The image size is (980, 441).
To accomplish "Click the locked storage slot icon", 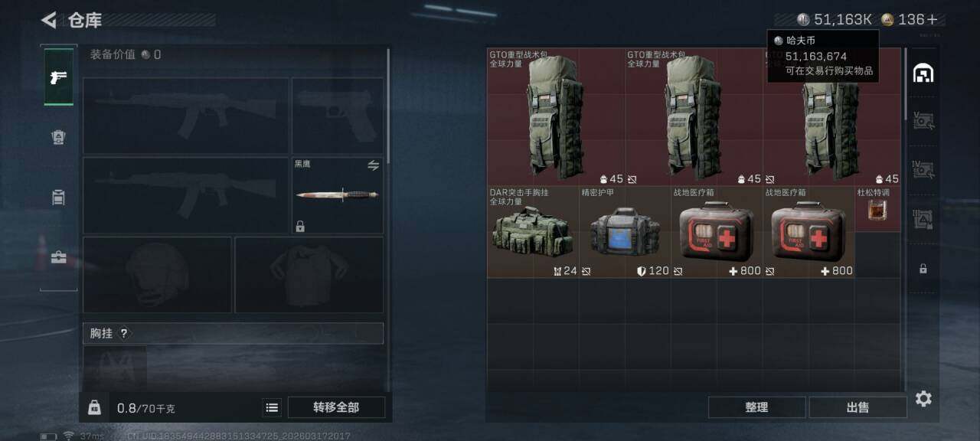I will (923, 269).
